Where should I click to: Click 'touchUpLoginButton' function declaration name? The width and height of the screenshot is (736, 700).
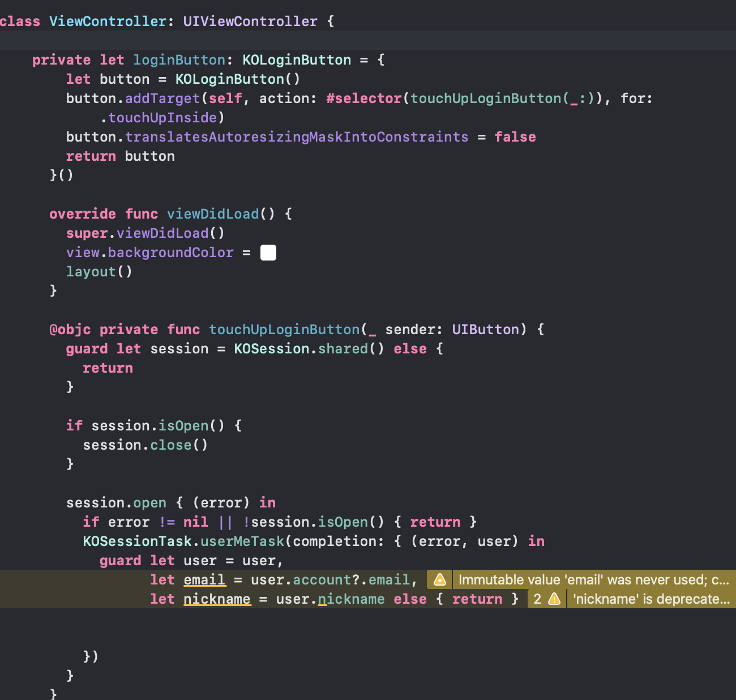tap(284, 330)
